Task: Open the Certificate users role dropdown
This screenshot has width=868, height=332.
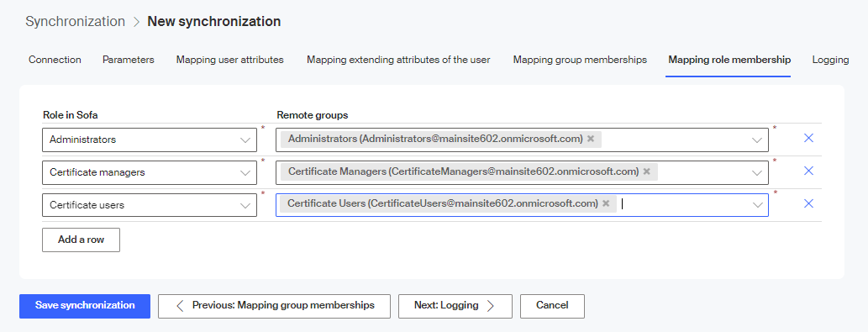Action: click(x=150, y=205)
